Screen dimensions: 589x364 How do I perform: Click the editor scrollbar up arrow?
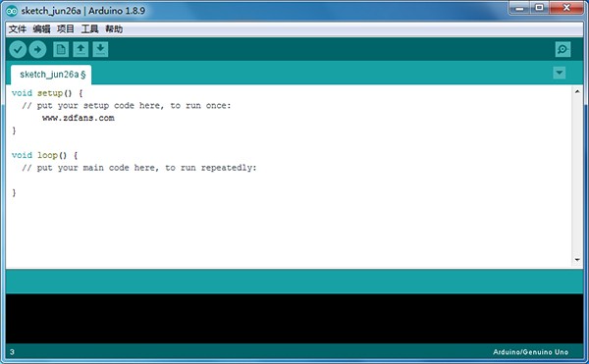[x=577, y=91]
